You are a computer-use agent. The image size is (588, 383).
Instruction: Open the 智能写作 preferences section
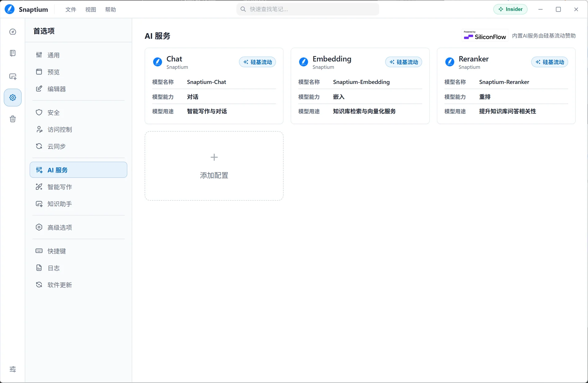click(78, 187)
